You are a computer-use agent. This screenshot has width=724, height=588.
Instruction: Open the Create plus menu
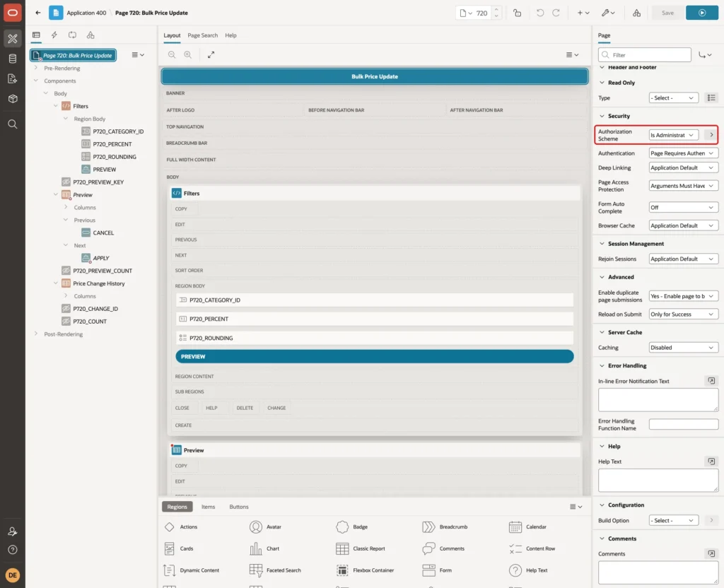pos(583,13)
